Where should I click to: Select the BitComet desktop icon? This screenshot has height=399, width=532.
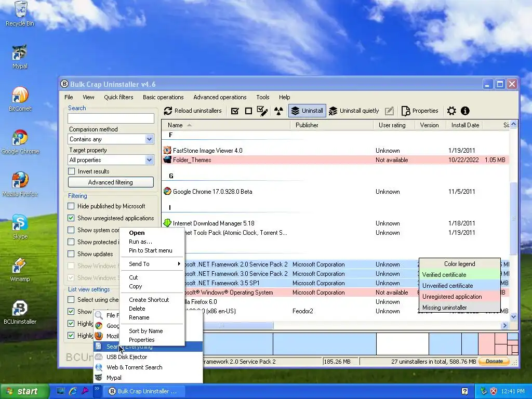20,99
